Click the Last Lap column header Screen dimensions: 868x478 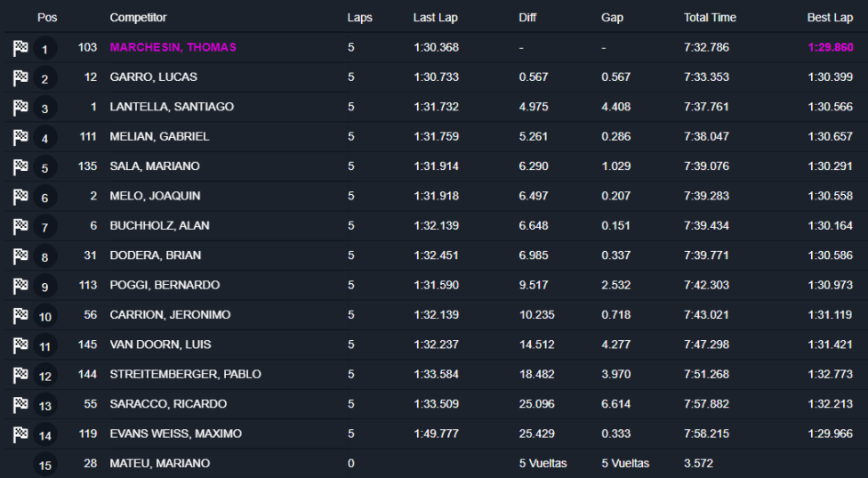click(x=436, y=18)
